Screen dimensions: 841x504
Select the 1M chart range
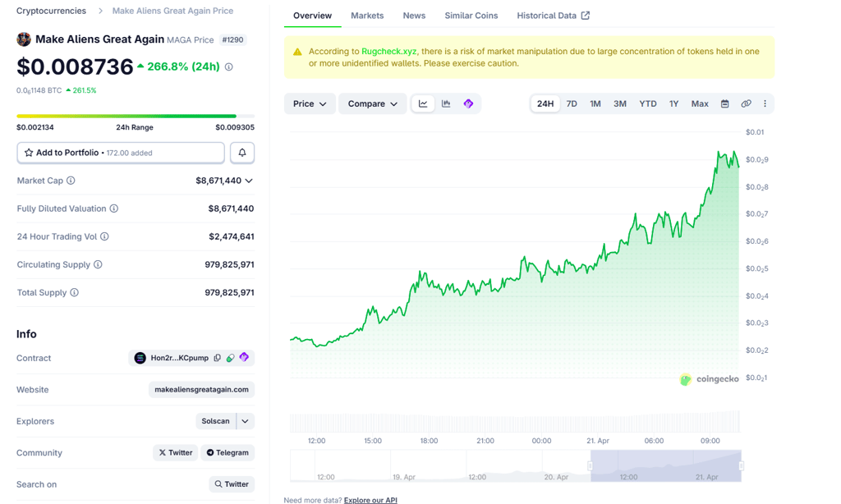(595, 103)
